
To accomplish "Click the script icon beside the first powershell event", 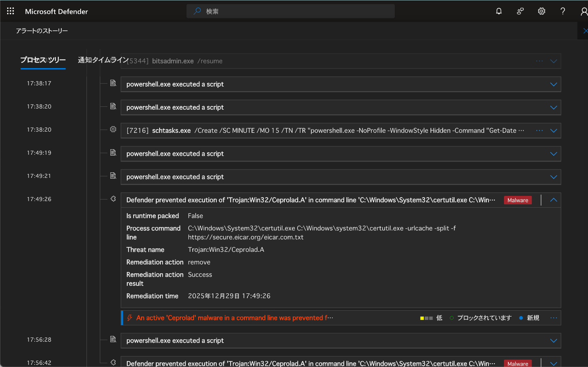I will tap(113, 83).
